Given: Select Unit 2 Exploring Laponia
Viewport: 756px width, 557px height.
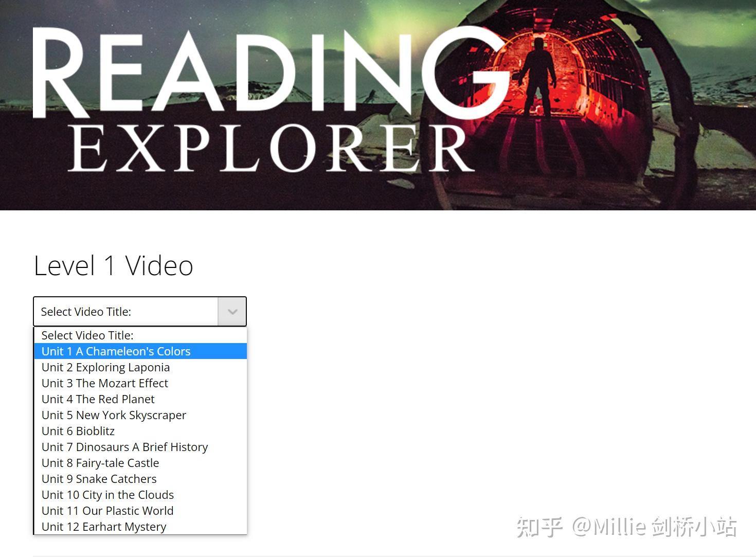Looking at the screenshot, I should 105,367.
